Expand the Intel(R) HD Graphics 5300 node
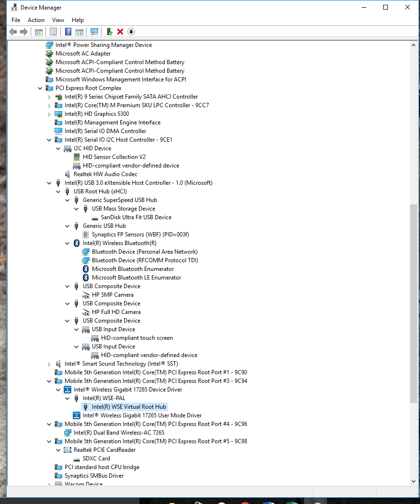Viewport: 420px width, 504px height. [49, 114]
